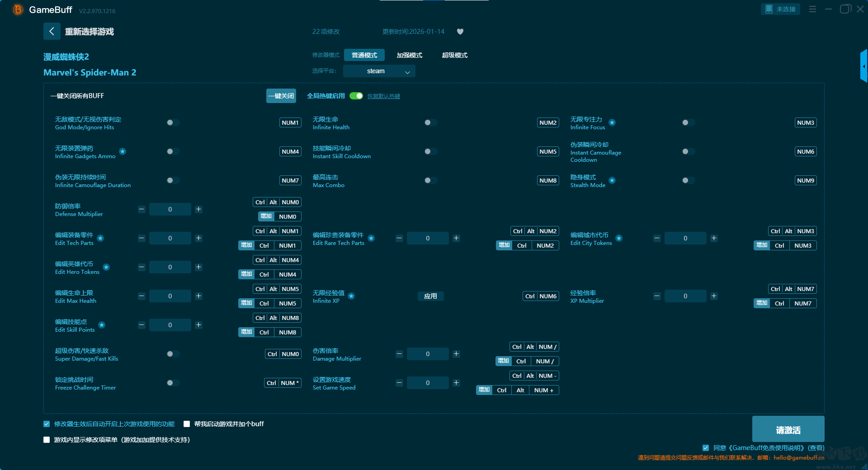This screenshot has height=470, width=868.
Task: Click star icon beside Edit Hero Tokens
Action: click(x=106, y=267)
